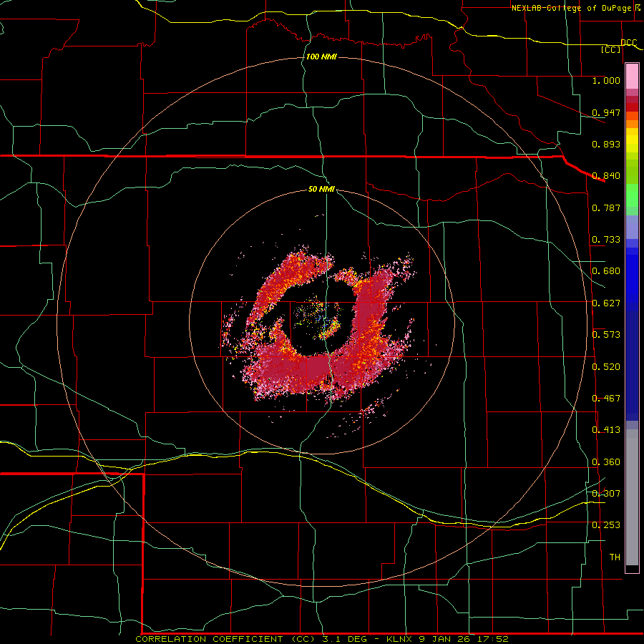Screen dimensions: 644x644
Task: Select the 0.840 color scale value
Action: pyautogui.click(x=606, y=176)
